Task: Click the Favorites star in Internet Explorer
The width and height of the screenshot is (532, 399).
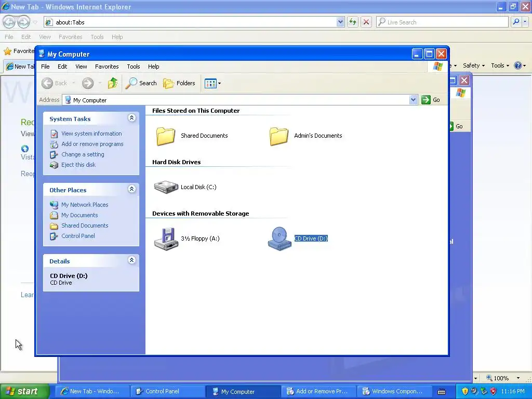Action: [7, 51]
